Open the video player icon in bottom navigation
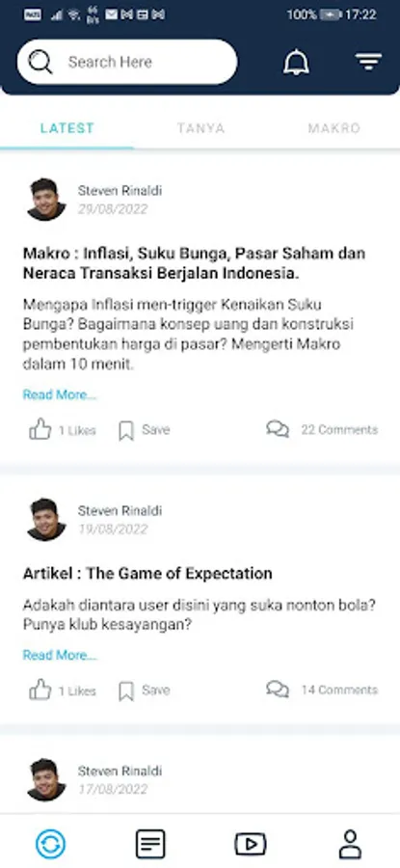This screenshot has height=868, width=400. click(251, 844)
